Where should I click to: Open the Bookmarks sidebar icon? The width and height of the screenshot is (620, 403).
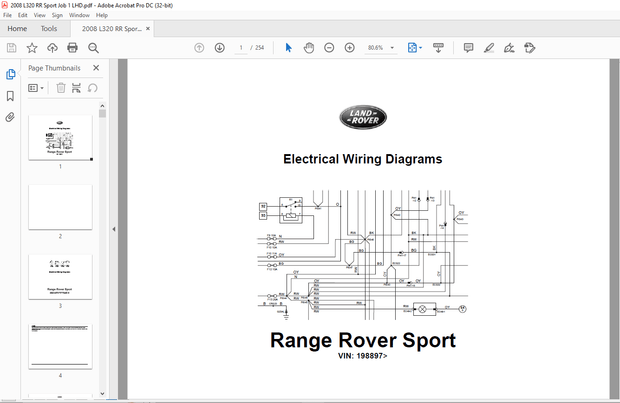(x=10, y=96)
